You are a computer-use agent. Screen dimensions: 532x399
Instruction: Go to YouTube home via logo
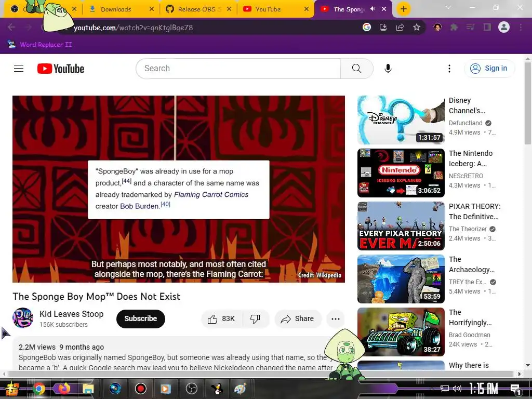click(x=61, y=69)
